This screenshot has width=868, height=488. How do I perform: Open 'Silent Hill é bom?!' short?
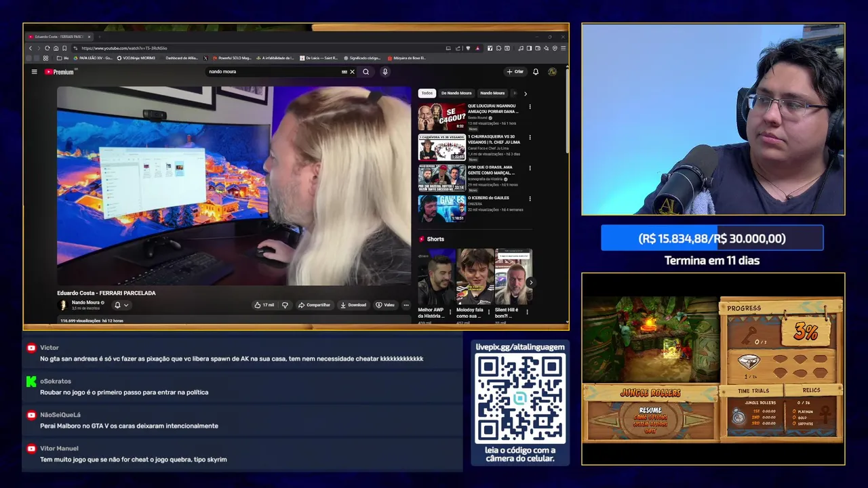[x=513, y=277]
